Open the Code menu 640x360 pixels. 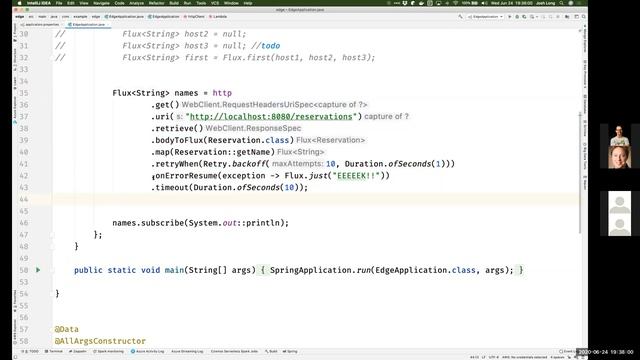(119, 3)
